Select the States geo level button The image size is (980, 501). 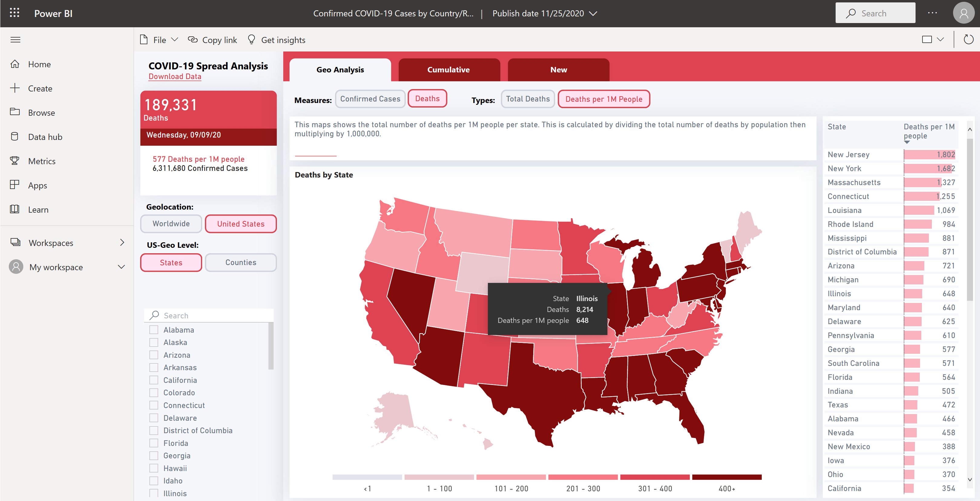click(171, 263)
